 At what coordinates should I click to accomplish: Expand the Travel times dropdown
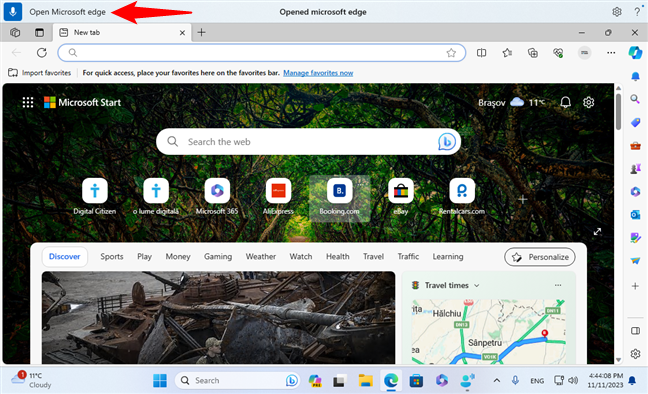[476, 286]
